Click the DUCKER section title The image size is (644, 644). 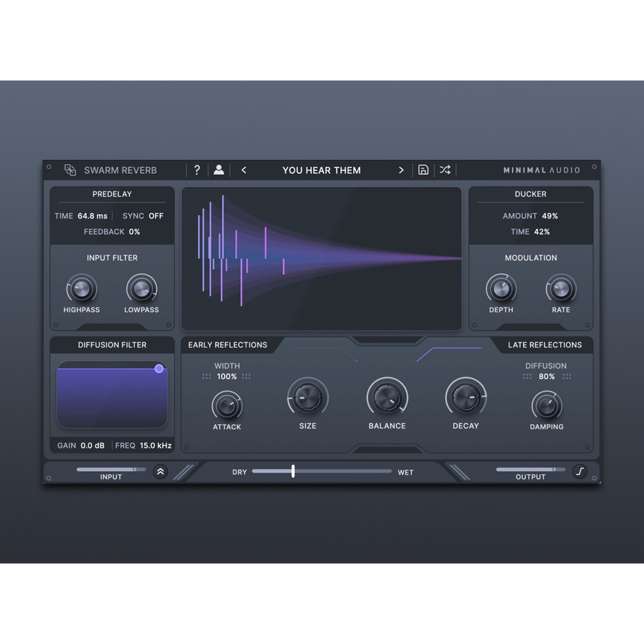click(x=530, y=194)
